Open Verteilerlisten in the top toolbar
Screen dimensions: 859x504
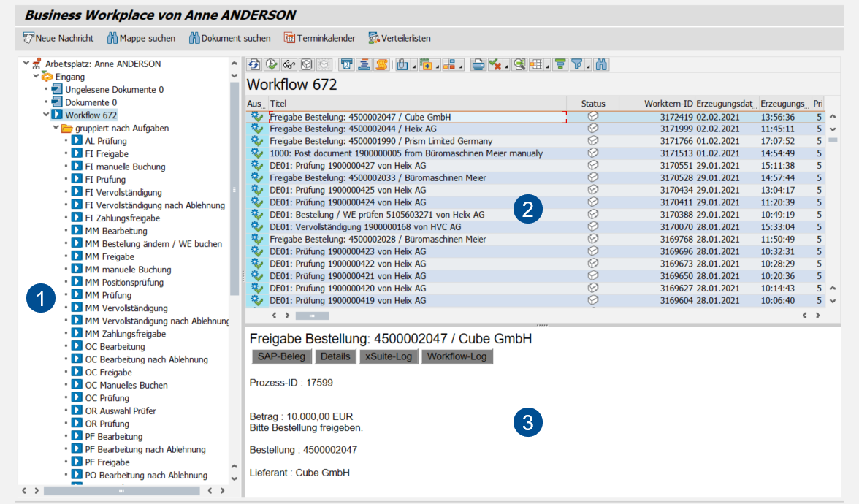(400, 38)
